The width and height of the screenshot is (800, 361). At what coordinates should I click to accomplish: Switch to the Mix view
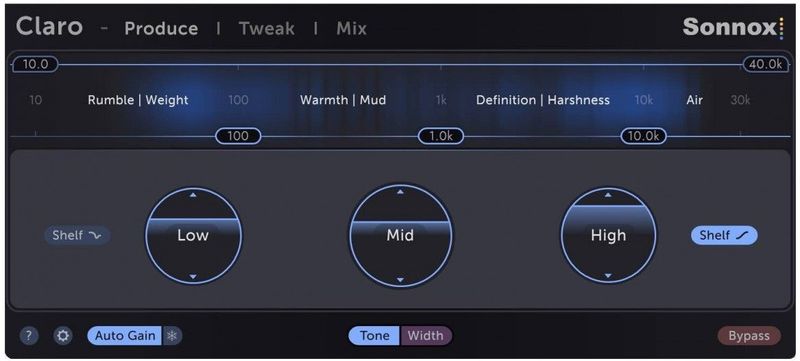click(x=352, y=29)
